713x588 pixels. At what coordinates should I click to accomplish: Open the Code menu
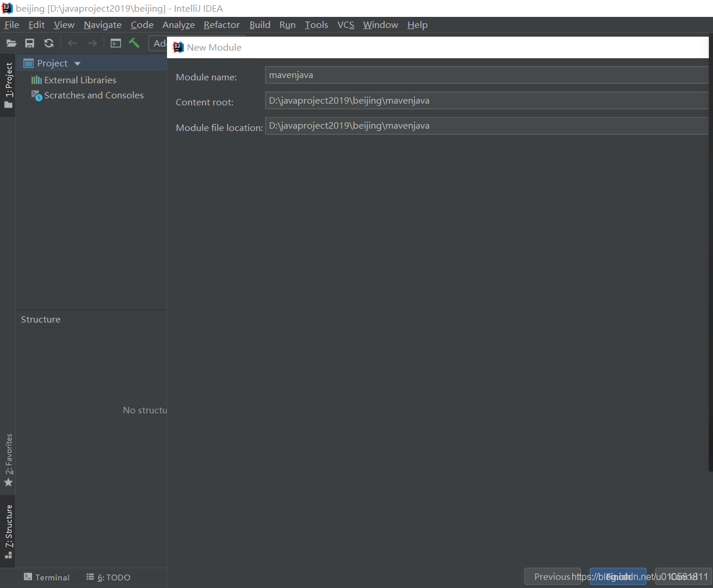(x=142, y=24)
